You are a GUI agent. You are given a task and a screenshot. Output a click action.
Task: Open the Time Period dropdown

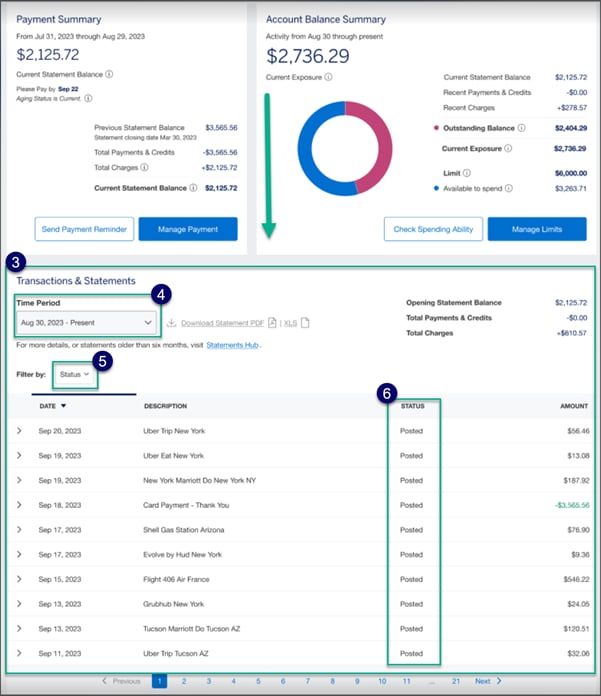point(86,323)
